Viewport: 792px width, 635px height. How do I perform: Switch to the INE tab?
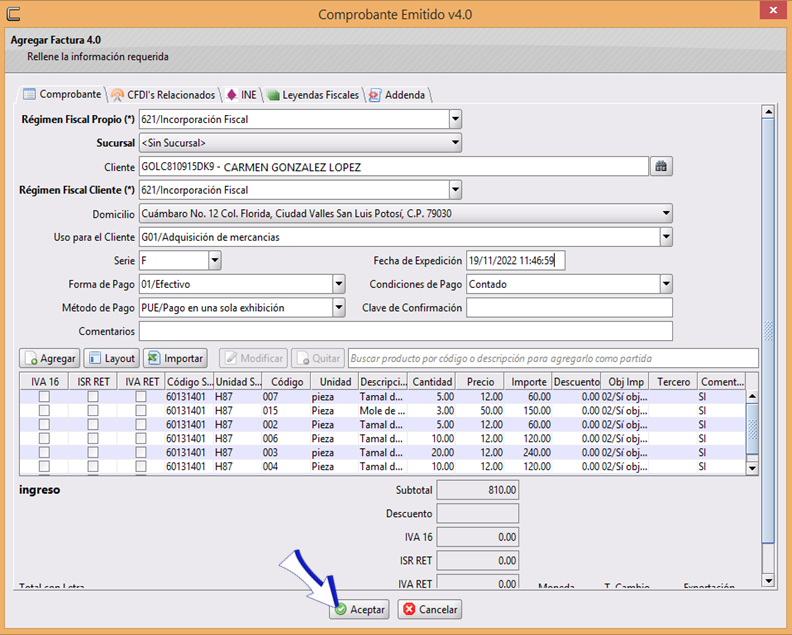242,95
